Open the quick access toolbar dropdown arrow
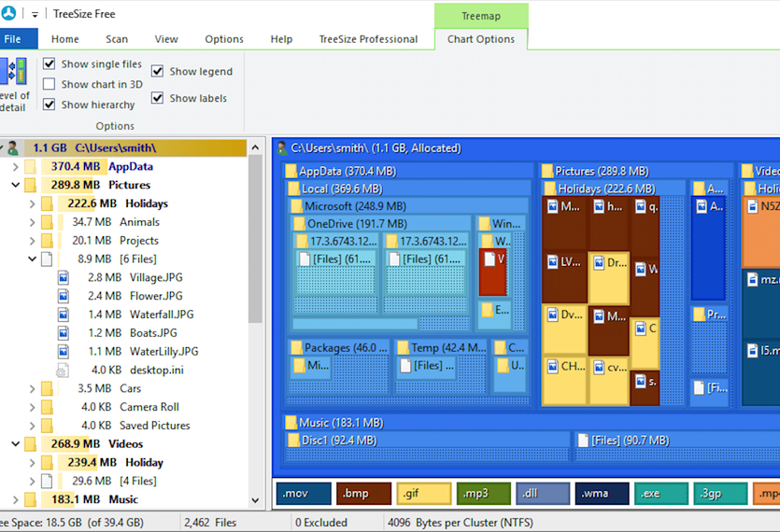Screen dimensions: 780x532 pos(35,14)
